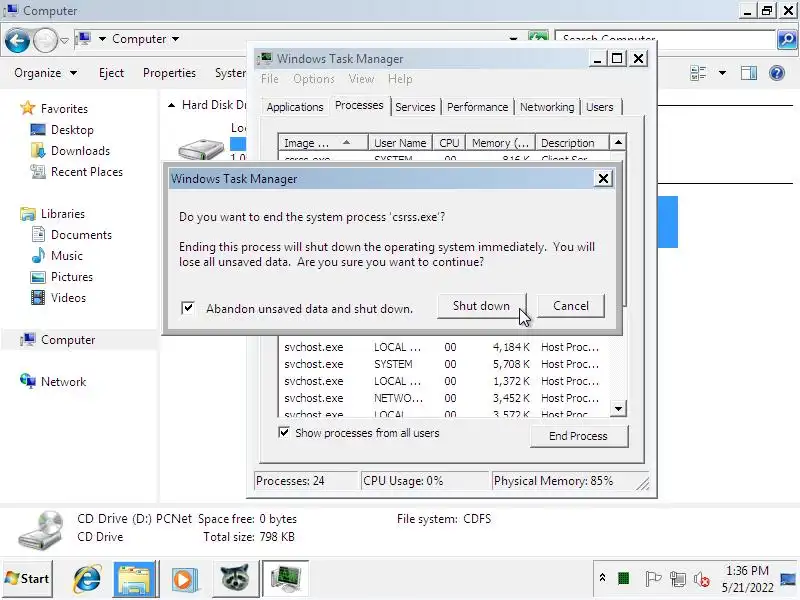Click the process list scroll up arrow
The image size is (800, 600).
point(618,142)
